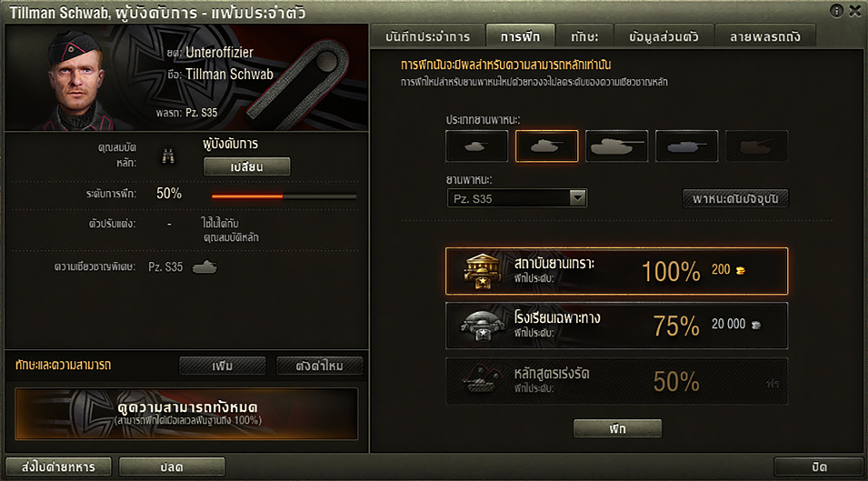Select the light tank vehicle type icon
The width and height of the screenshot is (868, 481).
(x=476, y=146)
